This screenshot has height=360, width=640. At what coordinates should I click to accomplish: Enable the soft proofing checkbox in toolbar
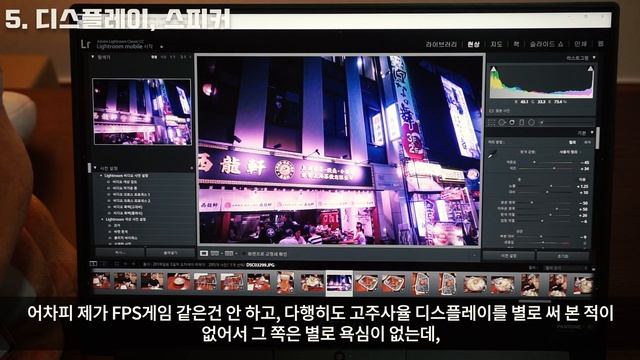pyautogui.click(x=244, y=254)
